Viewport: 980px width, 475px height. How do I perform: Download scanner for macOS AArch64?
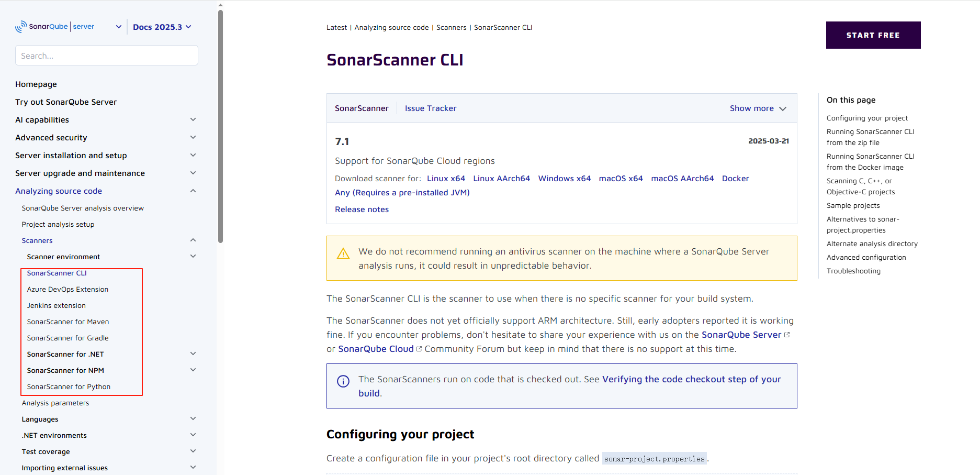pyautogui.click(x=682, y=179)
